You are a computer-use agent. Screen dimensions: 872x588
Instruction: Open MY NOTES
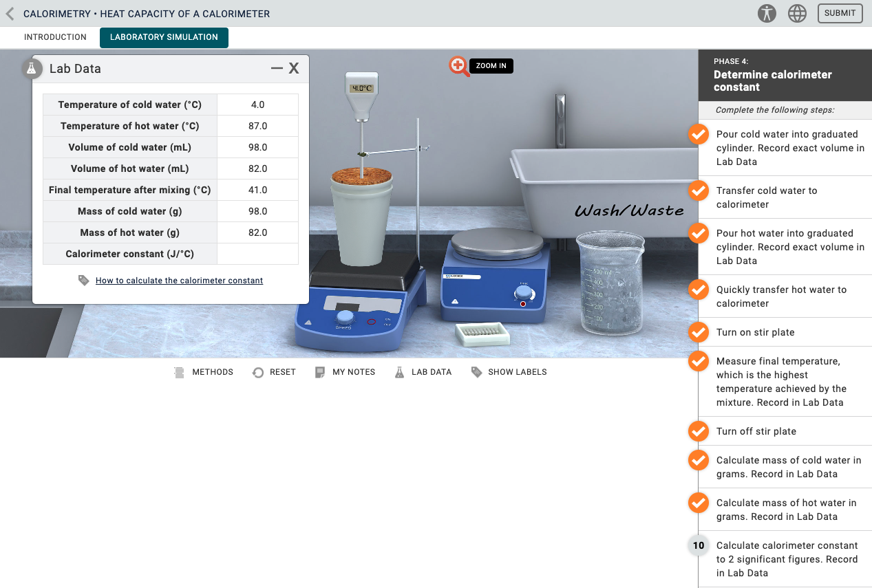(345, 372)
